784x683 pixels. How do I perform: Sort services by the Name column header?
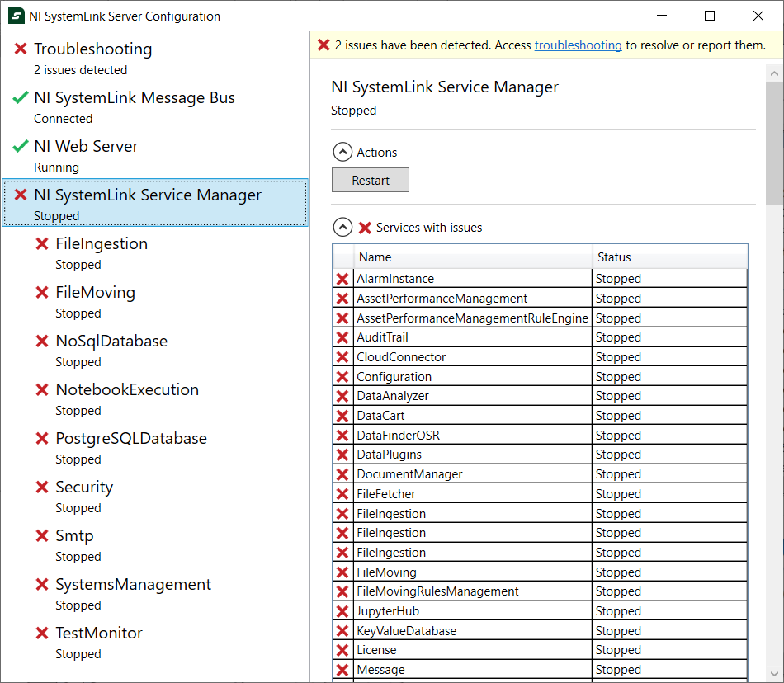click(473, 257)
